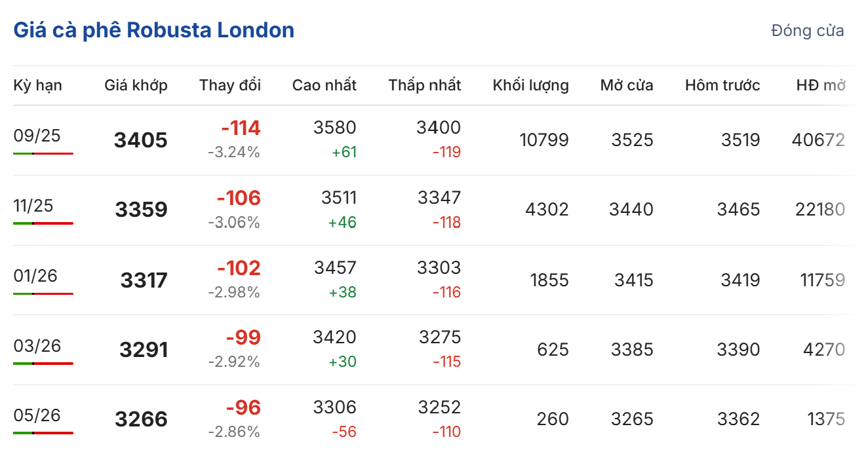
Task: Click the partially hidden "HĐ mở" header
Action: click(821, 85)
